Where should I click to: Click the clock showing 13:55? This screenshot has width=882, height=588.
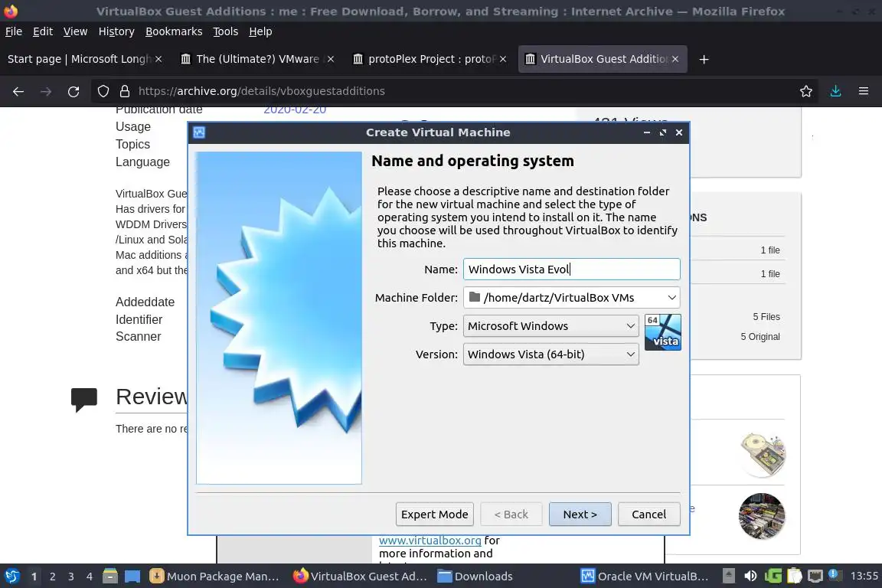click(x=864, y=576)
